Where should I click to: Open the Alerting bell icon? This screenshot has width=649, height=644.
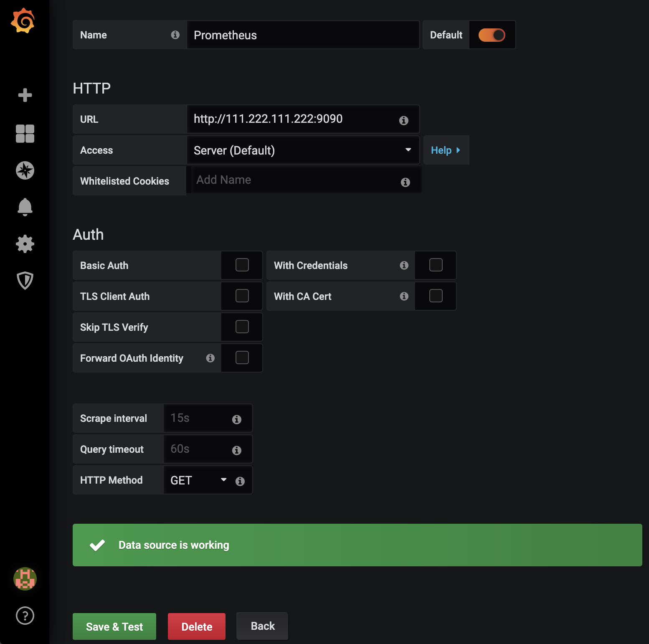click(25, 207)
